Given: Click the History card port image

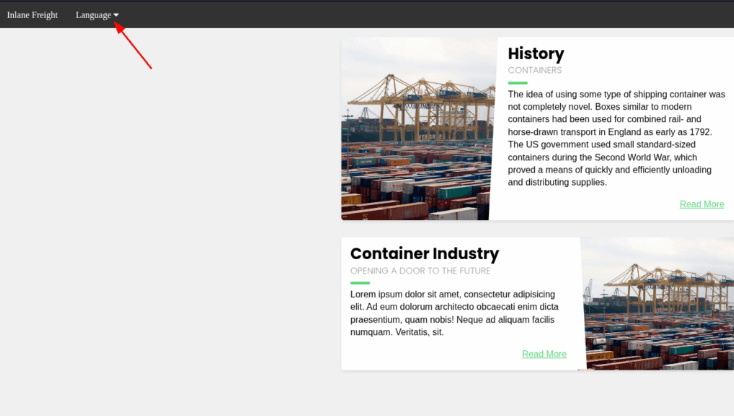Looking at the screenshot, I should click(x=417, y=130).
